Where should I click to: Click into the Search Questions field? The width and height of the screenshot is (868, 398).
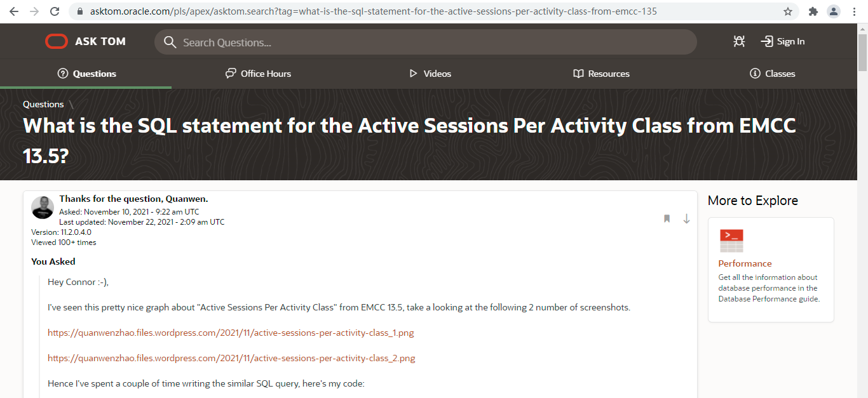tap(426, 43)
